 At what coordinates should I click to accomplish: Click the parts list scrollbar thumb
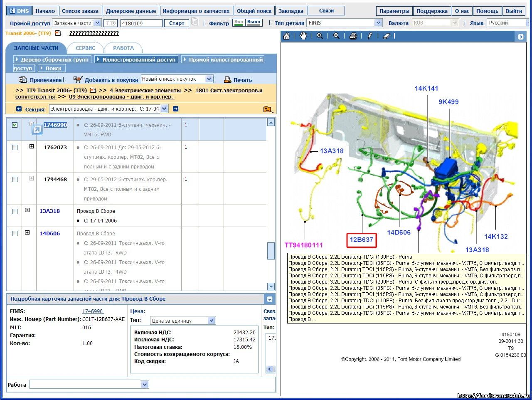point(271,251)
